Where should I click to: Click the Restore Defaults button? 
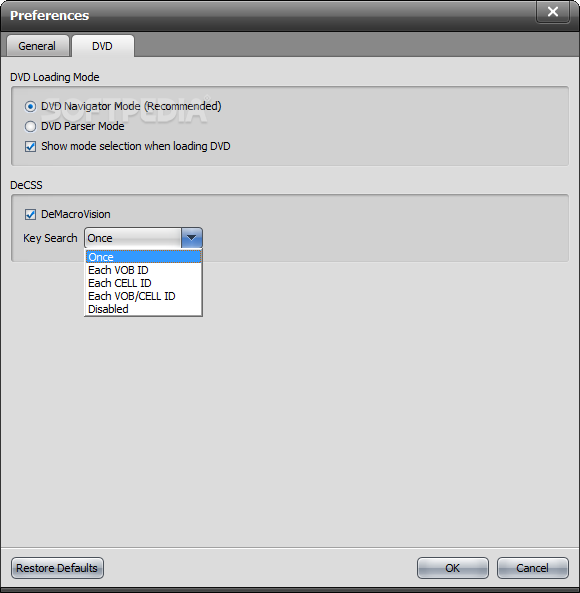point(57,568)
